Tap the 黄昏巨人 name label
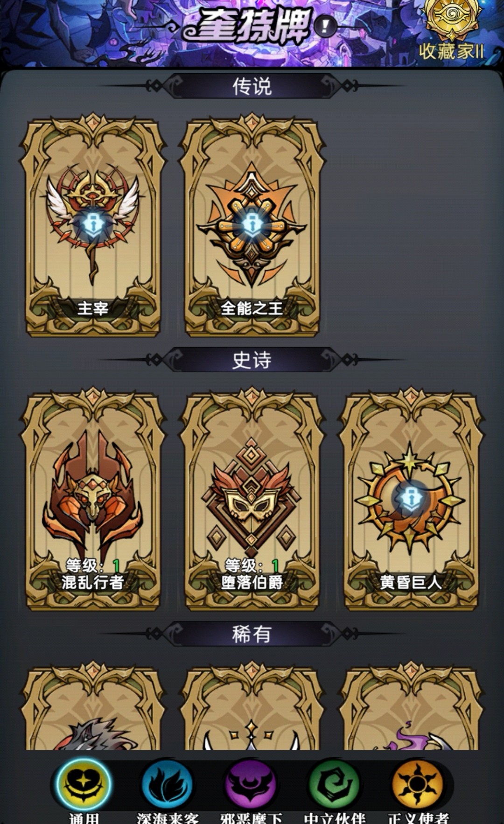The image size is (504, 824). click(411, 582)
